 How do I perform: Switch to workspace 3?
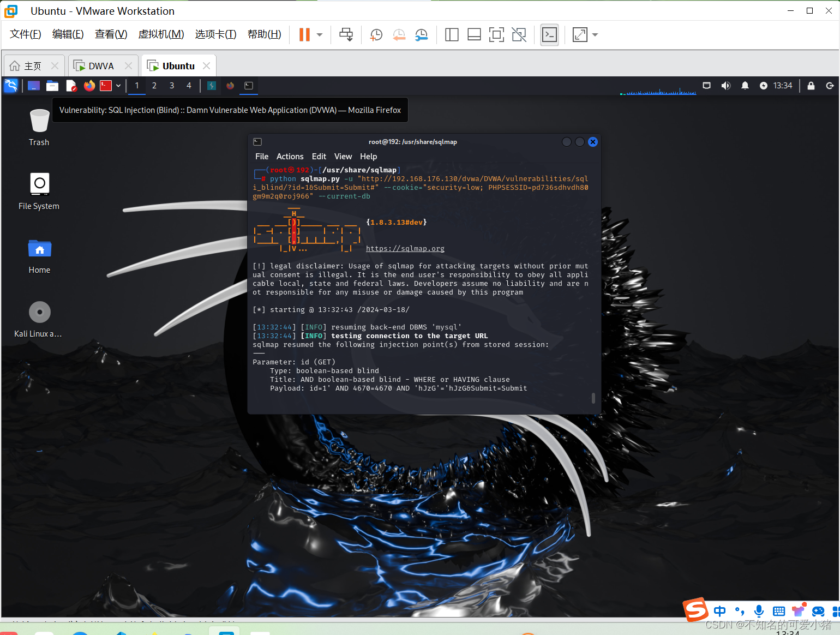point(172,86)
